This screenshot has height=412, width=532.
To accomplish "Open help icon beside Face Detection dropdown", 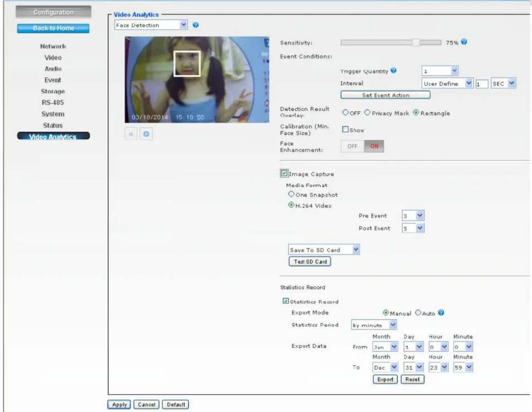I will point(195,25).
